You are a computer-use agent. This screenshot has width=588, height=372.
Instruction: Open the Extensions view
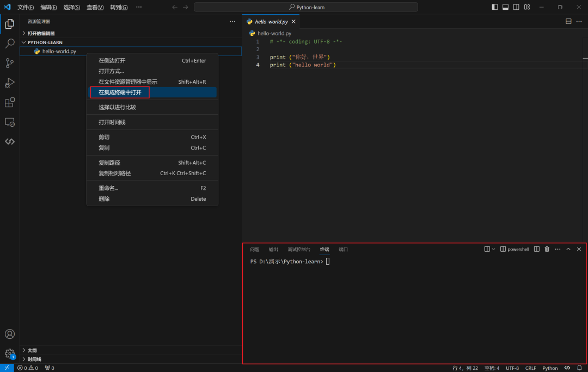click(x=10, y=102)
